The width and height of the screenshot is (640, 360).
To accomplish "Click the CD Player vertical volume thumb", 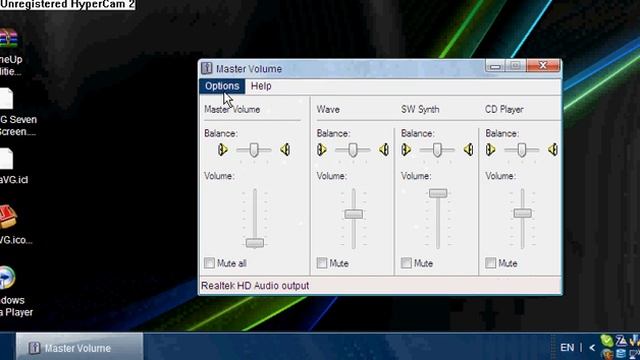I will (x=522, y=213).
